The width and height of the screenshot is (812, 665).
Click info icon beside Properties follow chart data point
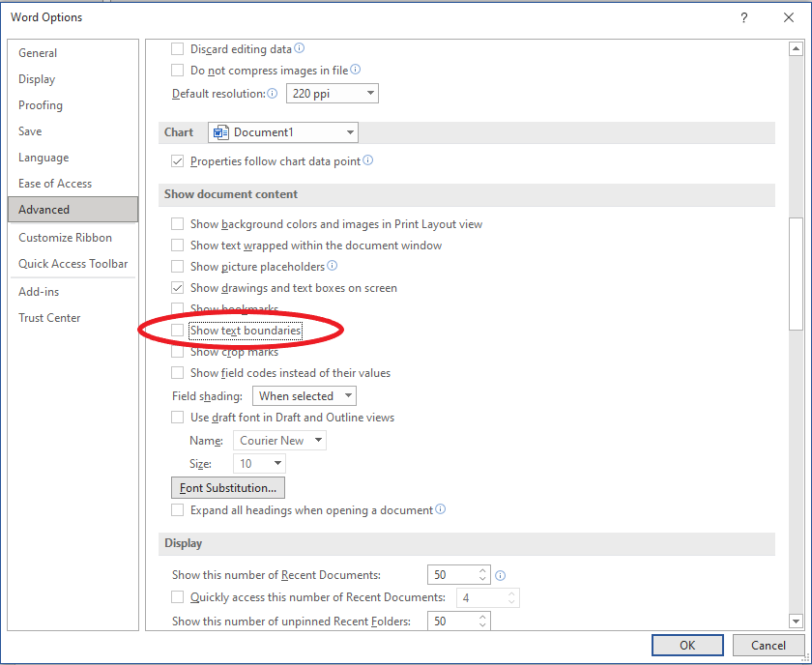click(x=368, y=161)
